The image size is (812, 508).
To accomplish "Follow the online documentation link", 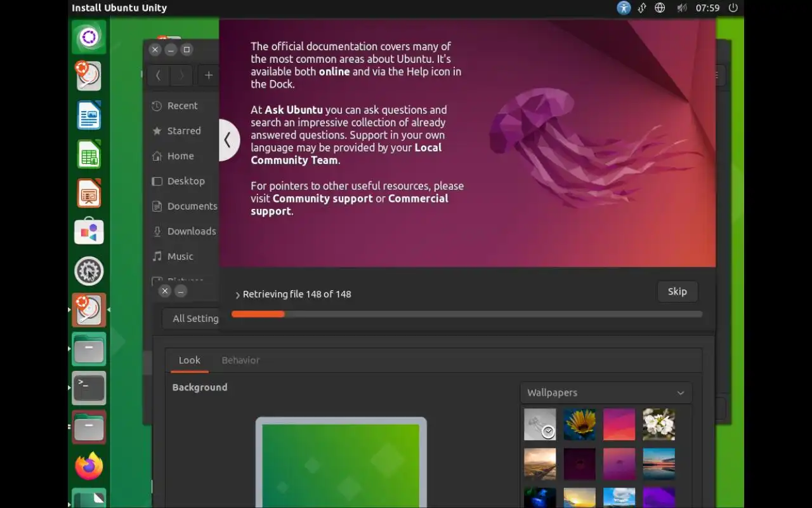I will tap(334, 72).
